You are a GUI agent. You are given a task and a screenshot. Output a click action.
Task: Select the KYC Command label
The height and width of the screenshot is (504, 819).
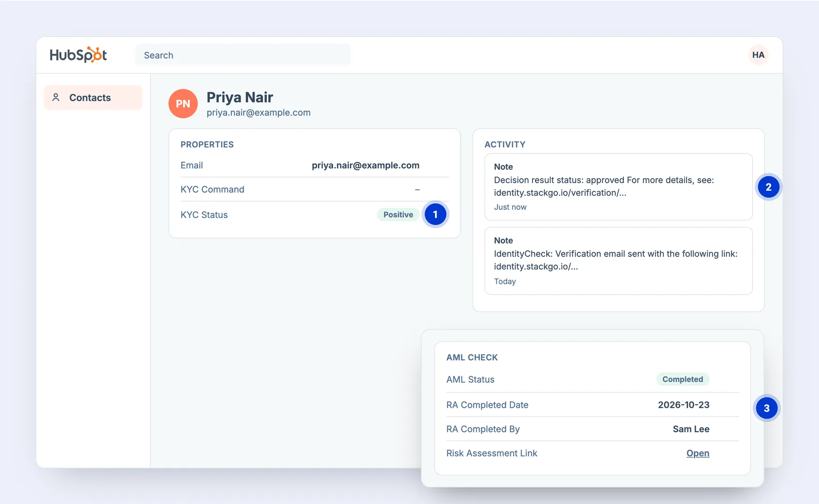212,189
